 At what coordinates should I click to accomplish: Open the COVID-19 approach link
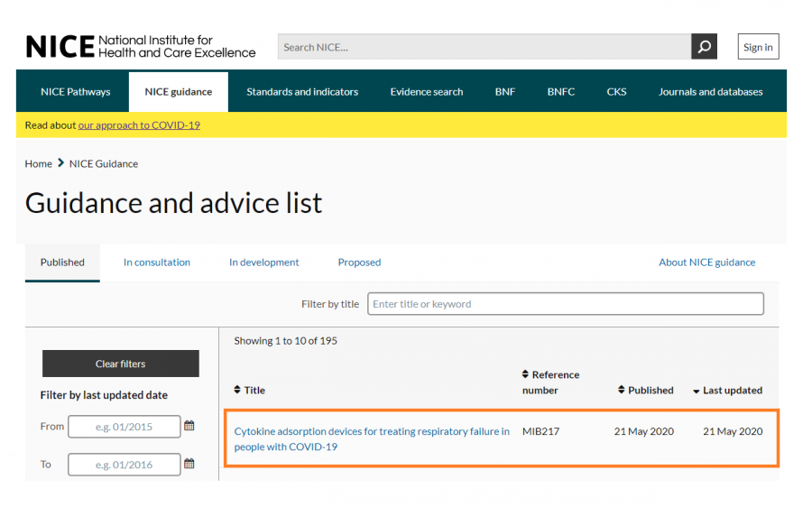click(139, 125)
